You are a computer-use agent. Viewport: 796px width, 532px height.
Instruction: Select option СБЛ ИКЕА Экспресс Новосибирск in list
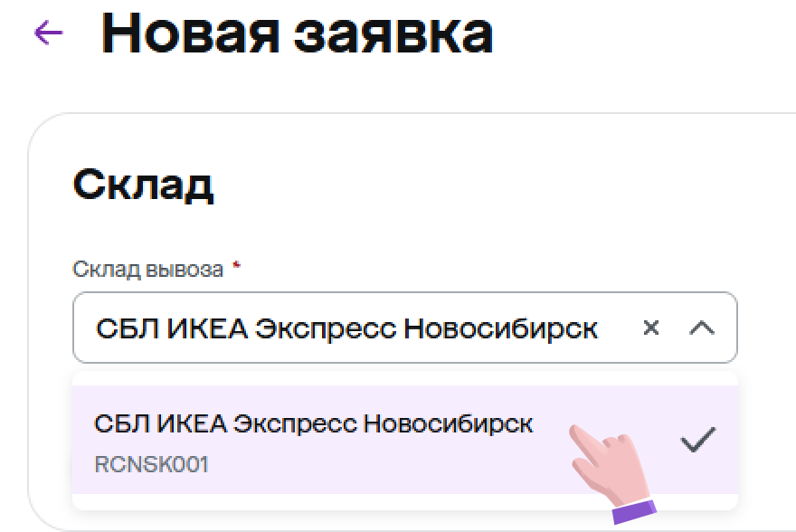[313, 423]
